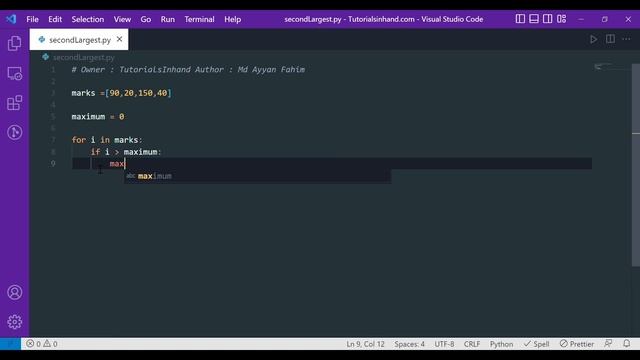
Task: Click the Prettier status item
Action: point(577,344)
